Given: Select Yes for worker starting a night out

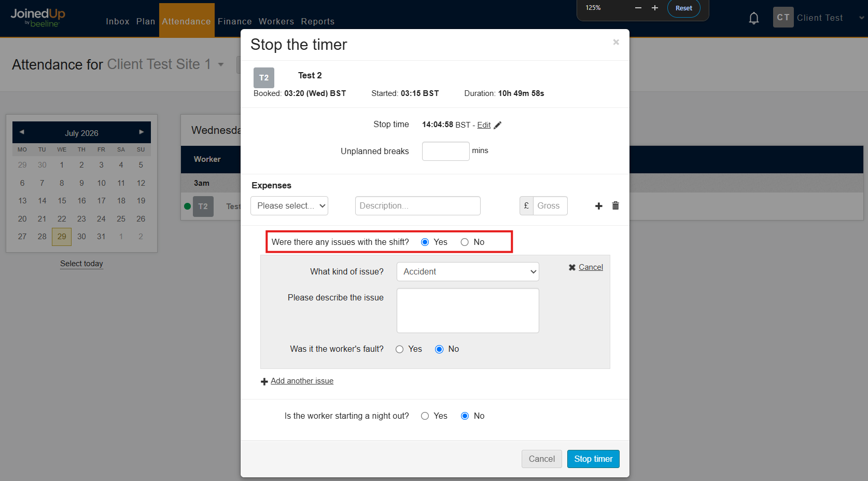Looking at the screenshot, I should point(425,416).
